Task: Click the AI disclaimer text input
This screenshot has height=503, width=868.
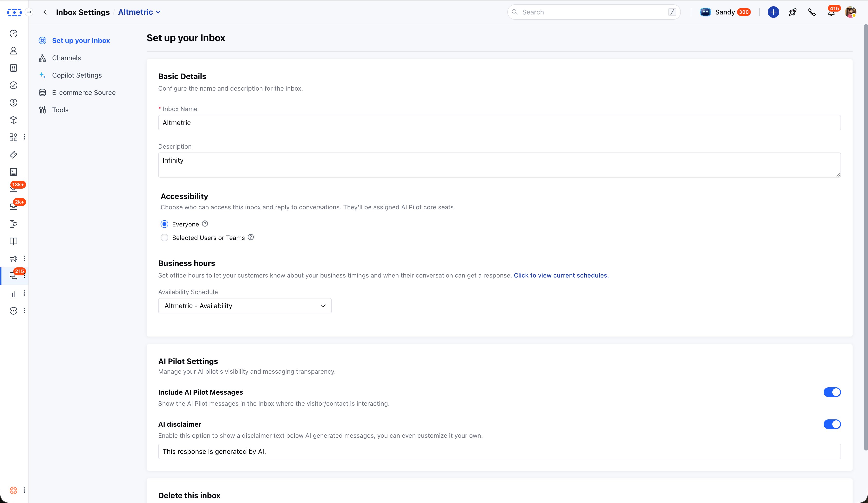Action: pos(499,451)
